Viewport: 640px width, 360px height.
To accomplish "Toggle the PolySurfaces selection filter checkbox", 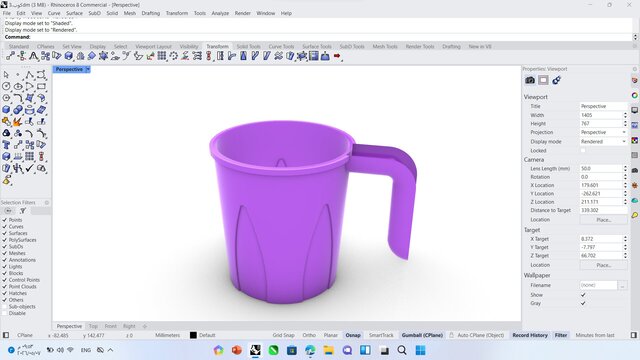I will click(4, 240).
